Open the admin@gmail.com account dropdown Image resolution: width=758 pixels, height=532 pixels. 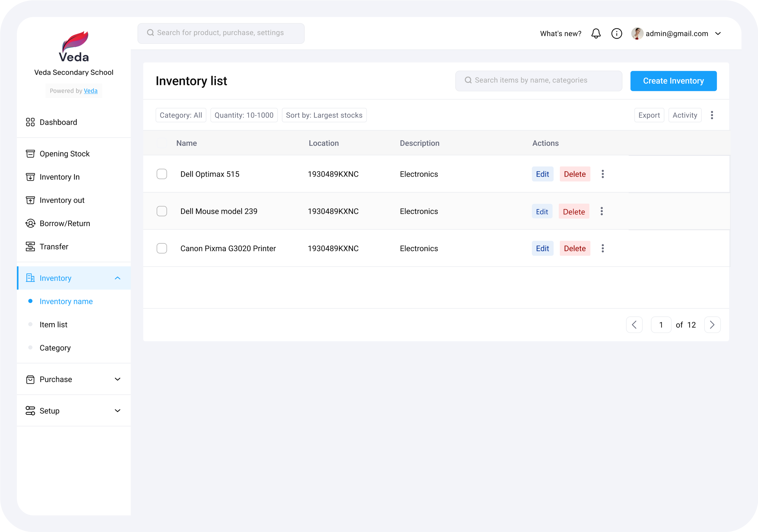[718, 33]
